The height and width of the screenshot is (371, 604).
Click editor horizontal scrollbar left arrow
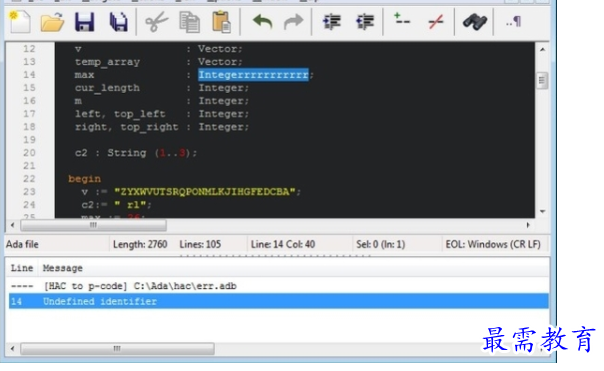click(12, 225)
